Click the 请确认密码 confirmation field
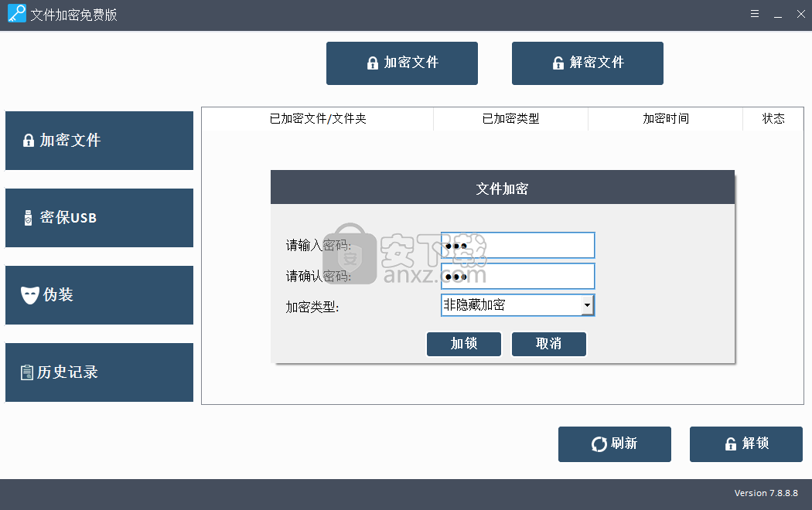 pos(517,276)
